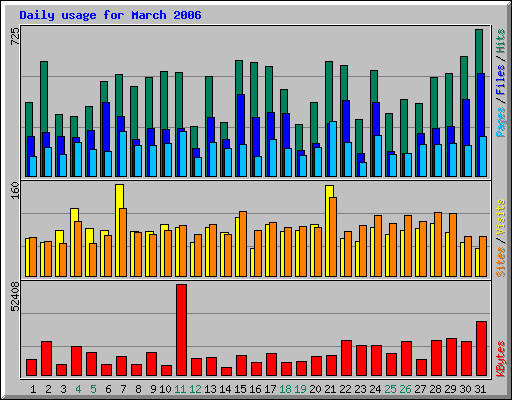Click the "Hits" legend label
This screenshot has width=512, height=400.
click(500, 41)
